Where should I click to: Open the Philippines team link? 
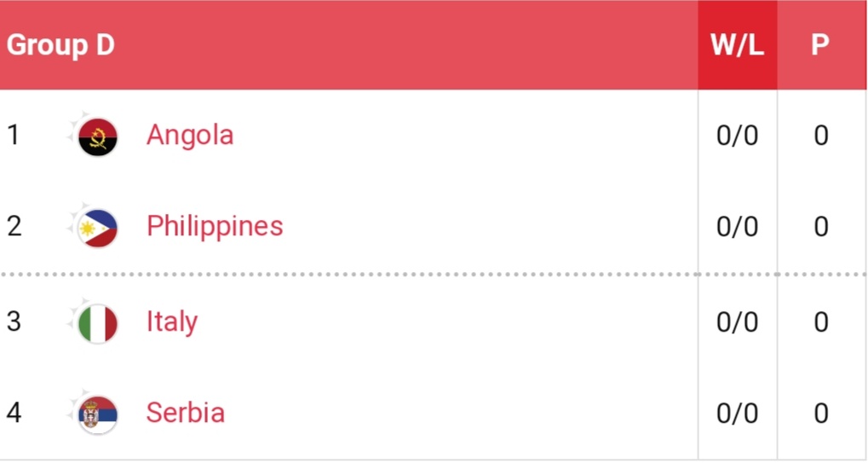[215, 226]
